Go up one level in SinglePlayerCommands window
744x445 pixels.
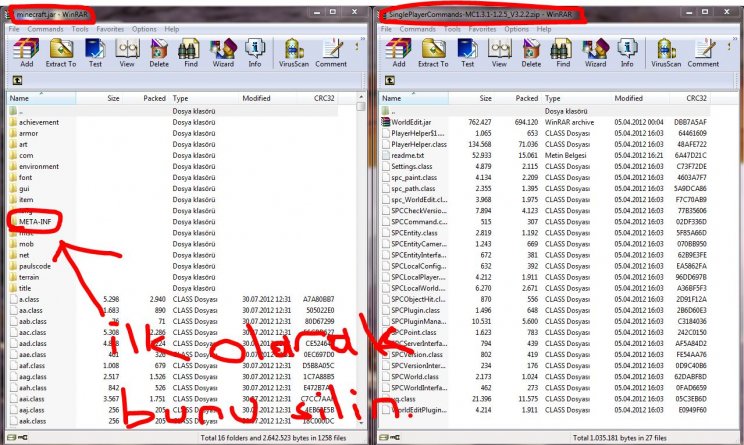390,80
